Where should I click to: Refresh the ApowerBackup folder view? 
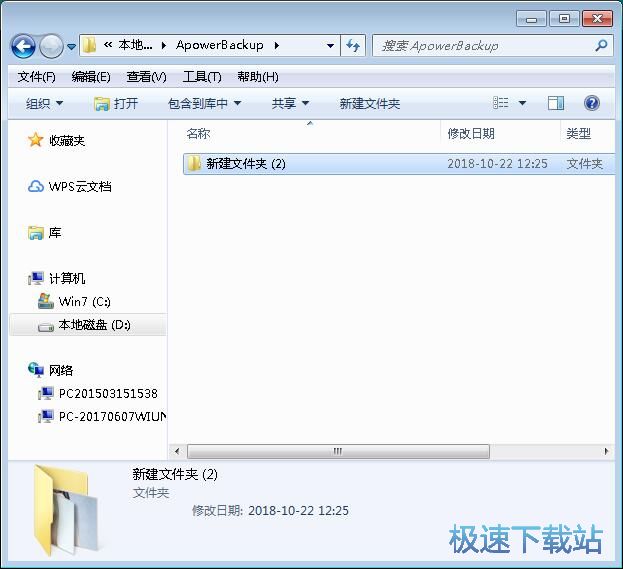(x=353, y=46)
